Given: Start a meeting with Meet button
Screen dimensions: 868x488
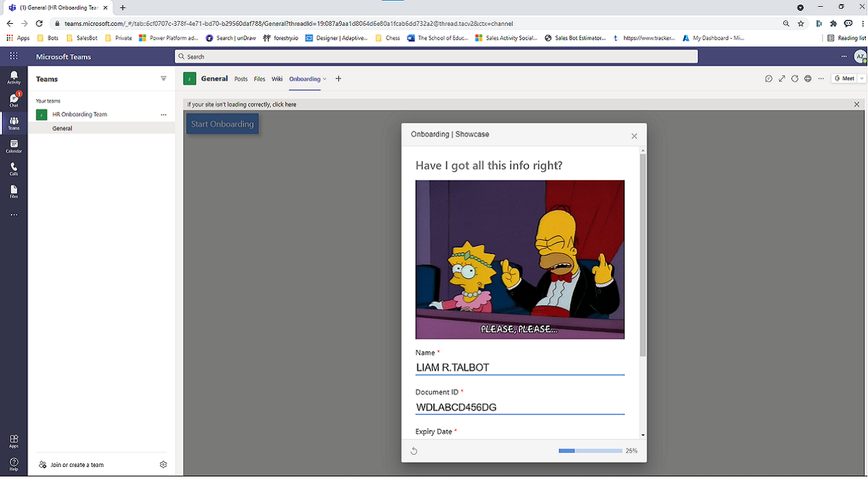Looking at the screenshot, I should 844,79.
